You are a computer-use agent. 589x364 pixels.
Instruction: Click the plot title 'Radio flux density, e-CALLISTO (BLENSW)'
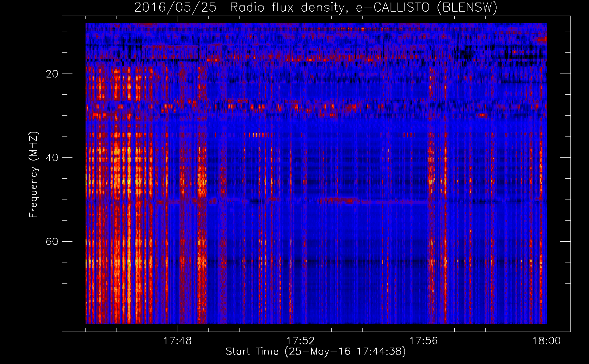[364, 7]
